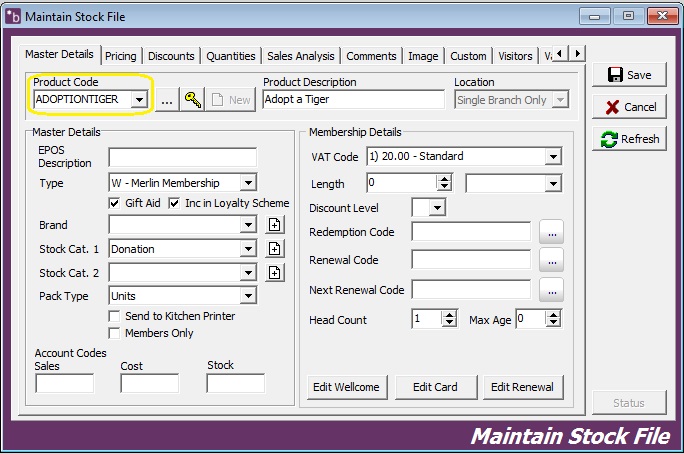Image resolution: width=684 pixels, height=454 pixels.
Task: Open the Pack Type dropdown
Action: [248, 297]
